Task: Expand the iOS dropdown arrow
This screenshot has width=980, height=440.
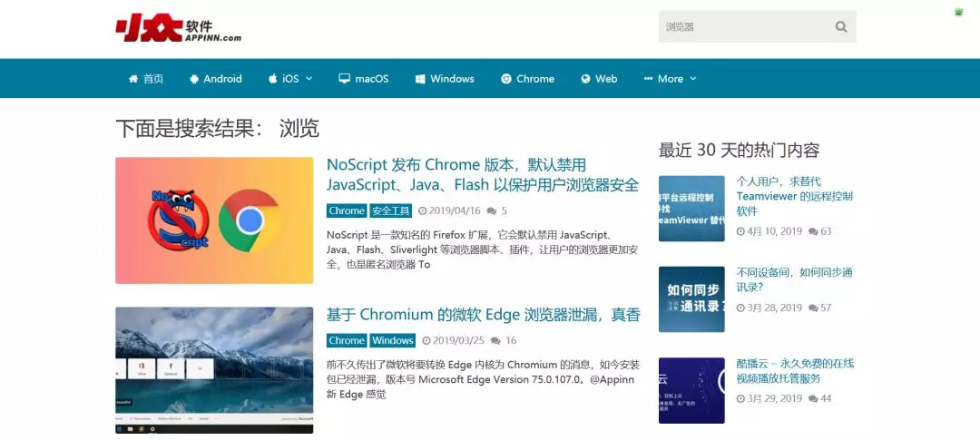Action: point(309,79)
